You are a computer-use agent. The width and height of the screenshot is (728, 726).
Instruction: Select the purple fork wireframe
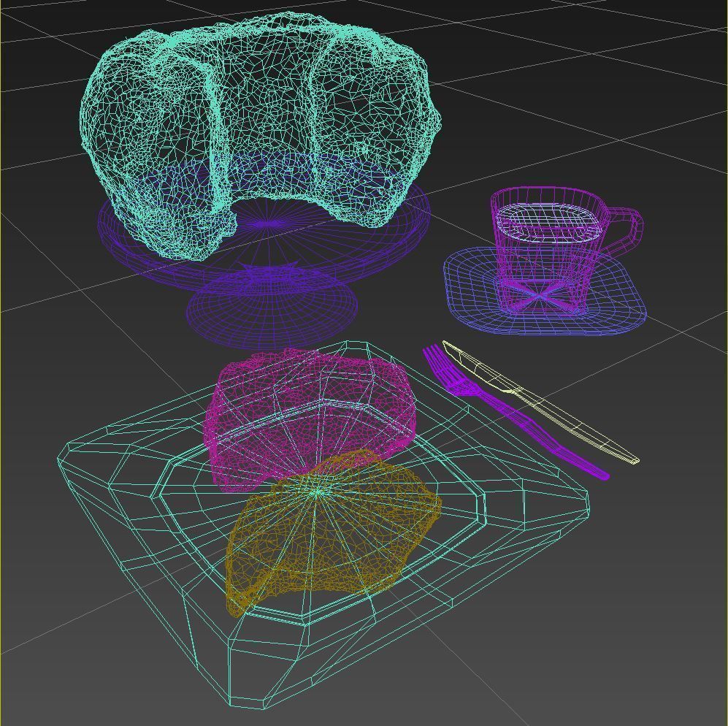tap(515, 413)
